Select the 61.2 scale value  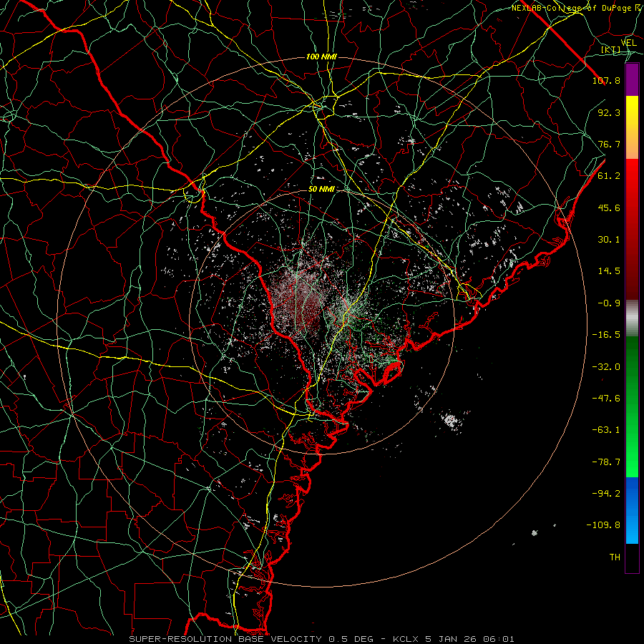(x=609, y=176)
